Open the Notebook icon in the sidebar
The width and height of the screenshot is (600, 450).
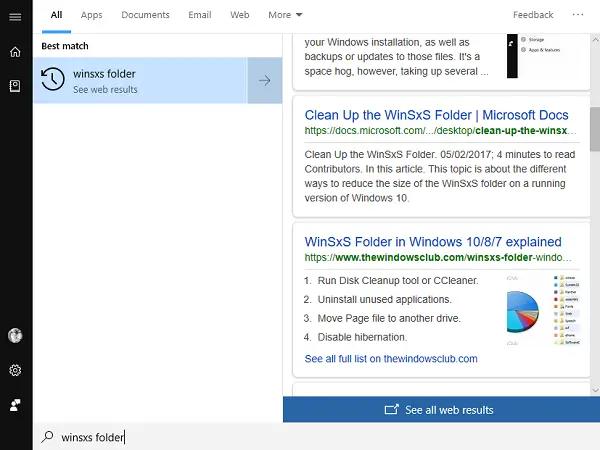tap(15, 86)
